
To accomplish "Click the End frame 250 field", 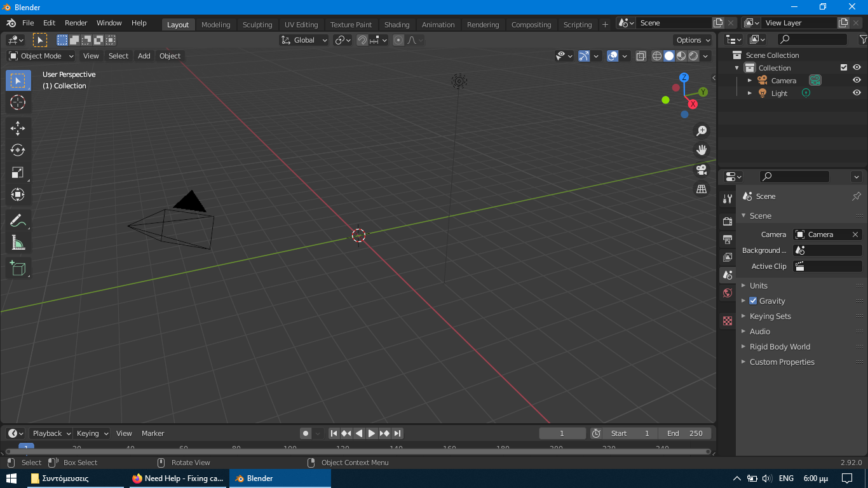I will pos(685,433).
